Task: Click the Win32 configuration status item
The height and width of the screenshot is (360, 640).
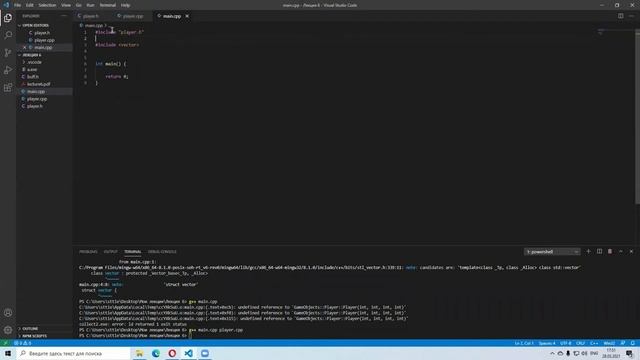Action: [609, 343]
